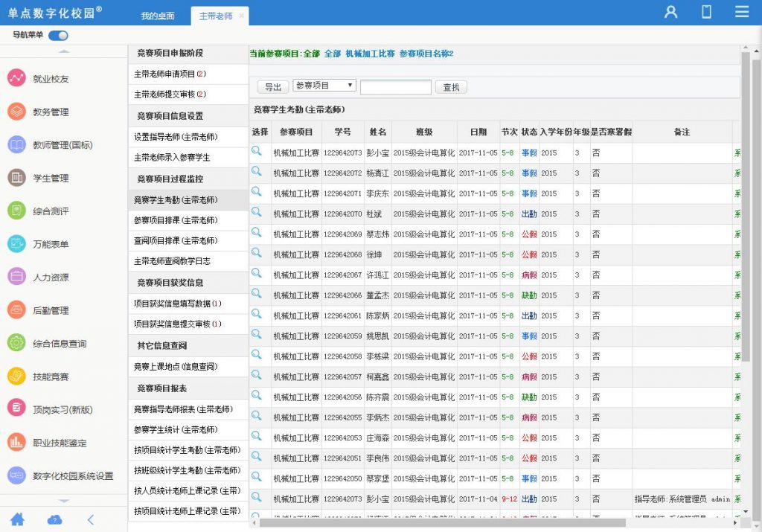This screenshot has width=762, height=532.
Task: Open 按项目统计老师上课记录 menu item
Action: (x=188, y=511)
